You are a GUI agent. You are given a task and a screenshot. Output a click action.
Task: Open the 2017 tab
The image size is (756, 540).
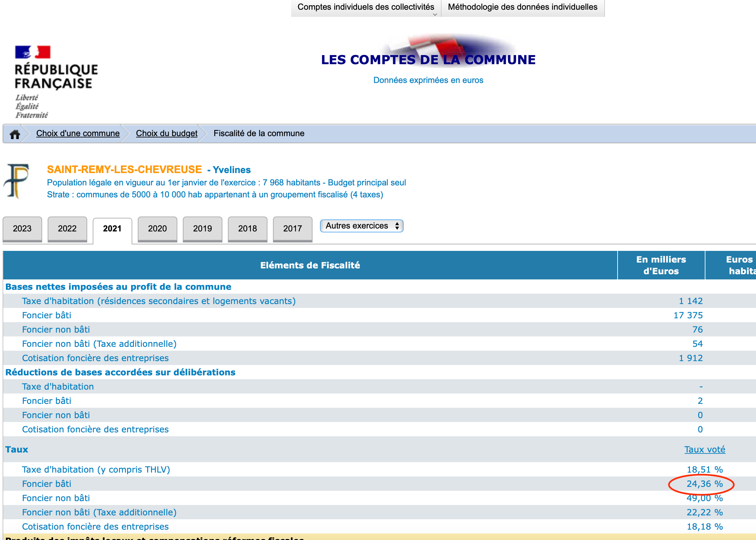pos(292,229)
